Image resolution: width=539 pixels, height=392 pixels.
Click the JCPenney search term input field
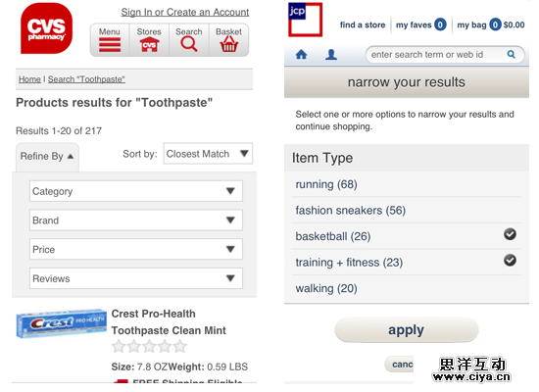(x=436, y=54)
